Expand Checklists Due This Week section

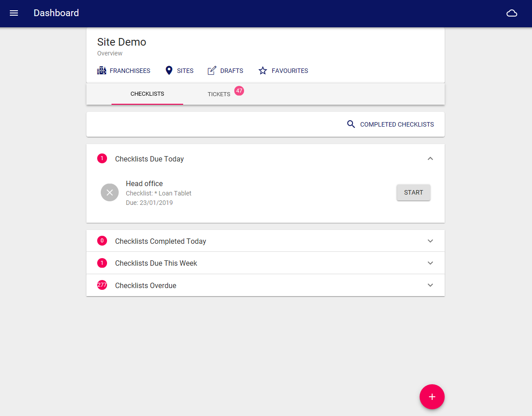tap(430, 263)
